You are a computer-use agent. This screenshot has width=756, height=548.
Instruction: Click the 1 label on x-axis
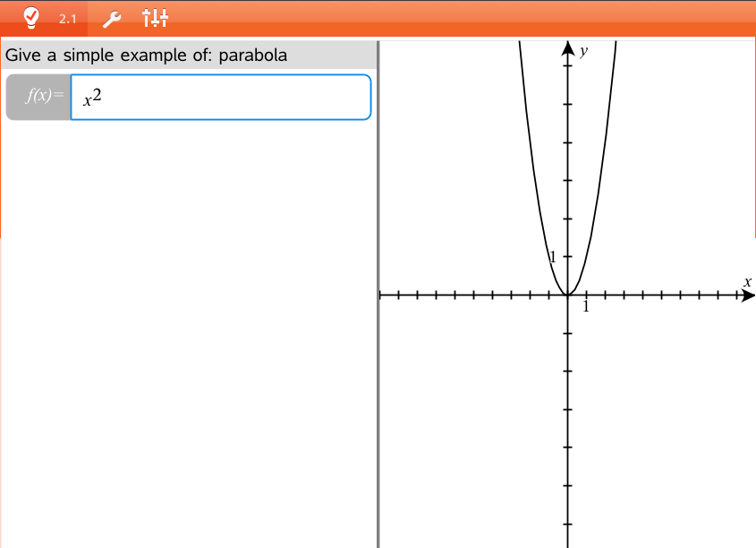[x=586, y=307]
